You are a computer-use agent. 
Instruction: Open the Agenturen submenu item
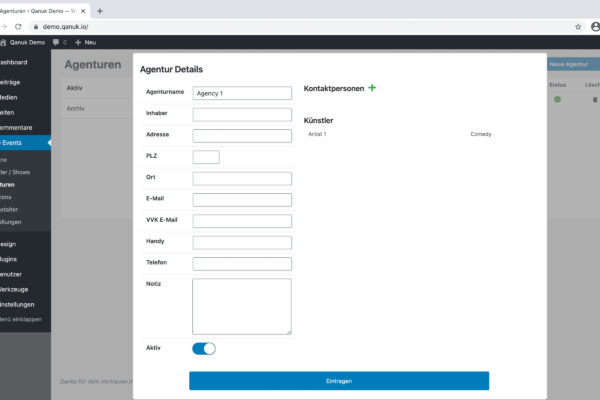click(x=8, y=184)
